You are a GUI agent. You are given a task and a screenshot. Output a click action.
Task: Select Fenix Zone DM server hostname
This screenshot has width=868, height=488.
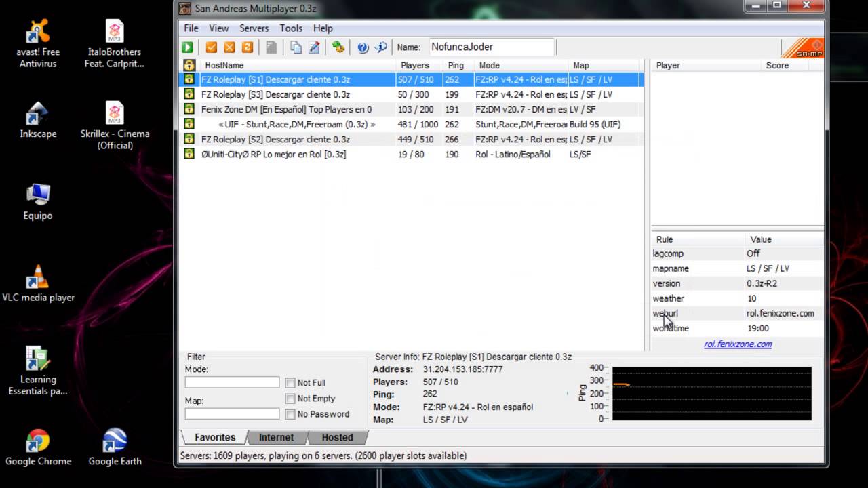[286, 109]
